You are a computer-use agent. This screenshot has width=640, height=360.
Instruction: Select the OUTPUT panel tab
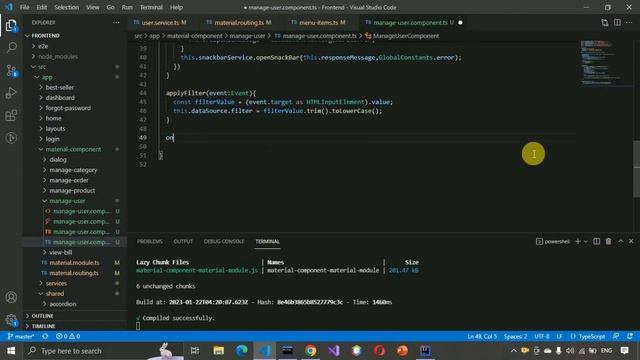tap(183, 241)
